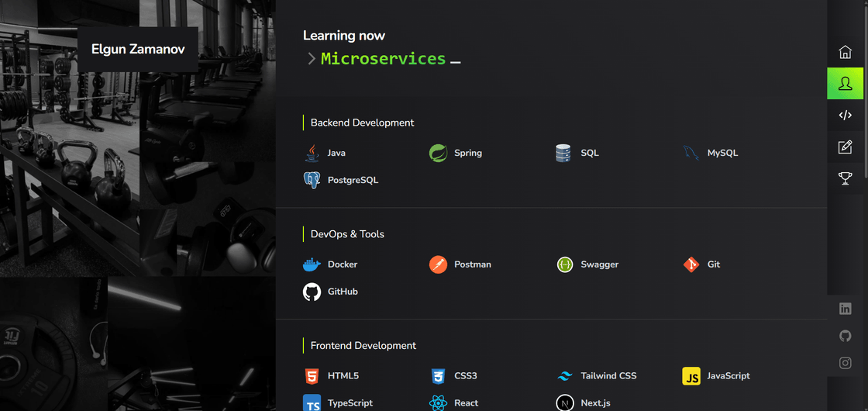868x411 pixels.
Task: Click the Java label
Action: click(x=336, y=153)
